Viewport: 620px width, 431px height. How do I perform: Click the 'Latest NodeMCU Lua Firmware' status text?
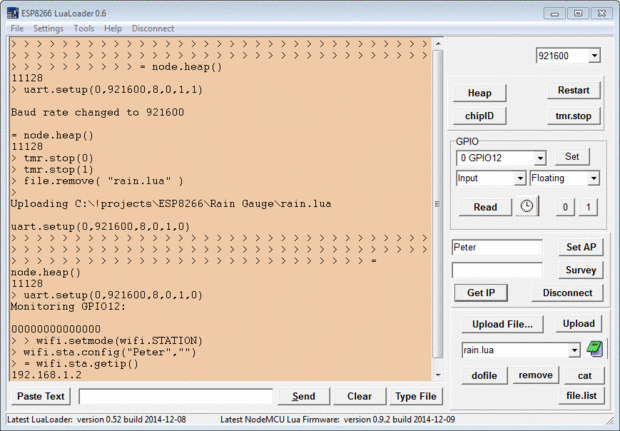click(338, 420)
